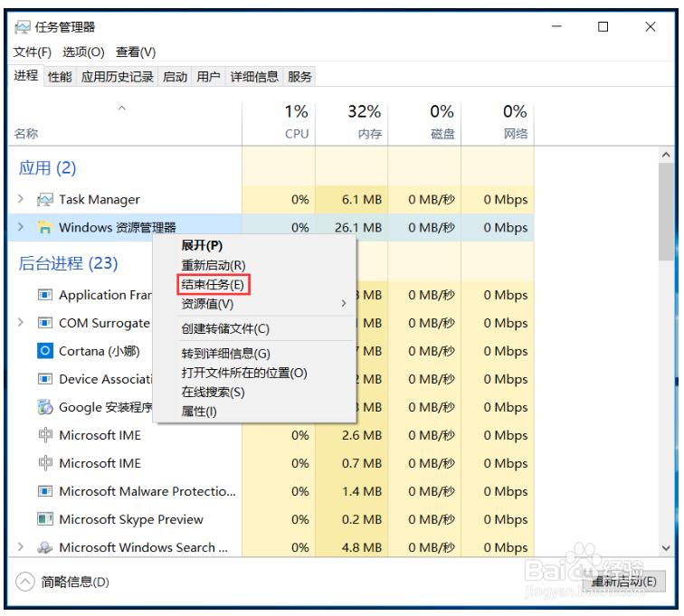Screen dimensions: 684x616
Task: Expand the Microsoft Windows Search row
Action: click(x=21, y=546)
